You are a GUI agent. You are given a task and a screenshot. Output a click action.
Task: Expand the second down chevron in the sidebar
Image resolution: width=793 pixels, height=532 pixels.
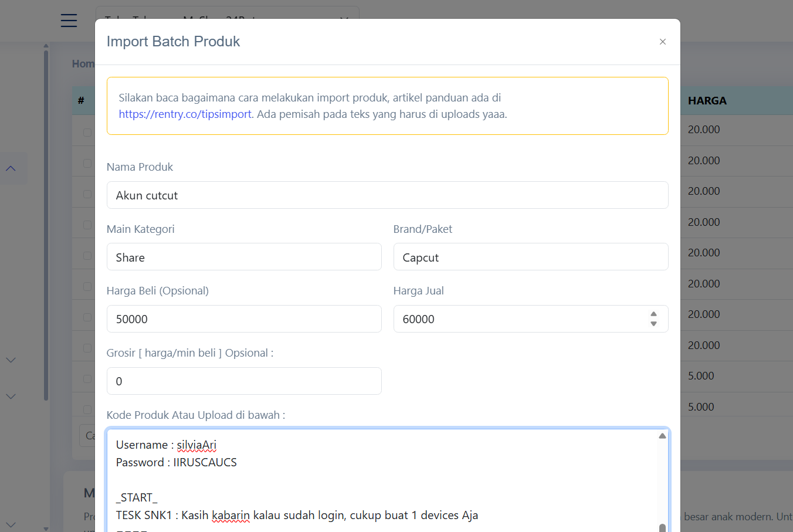pyautogui.click(x=11, y=397)
